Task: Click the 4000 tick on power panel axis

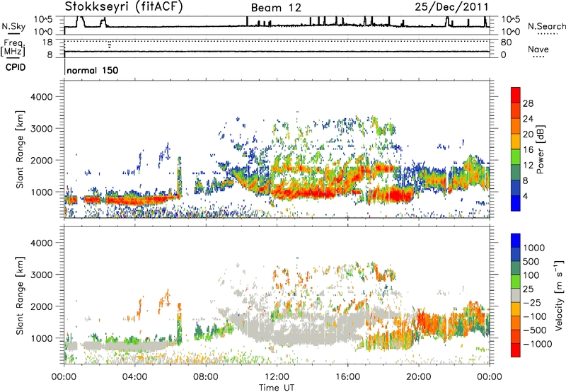Action: (x=41, y=97)
